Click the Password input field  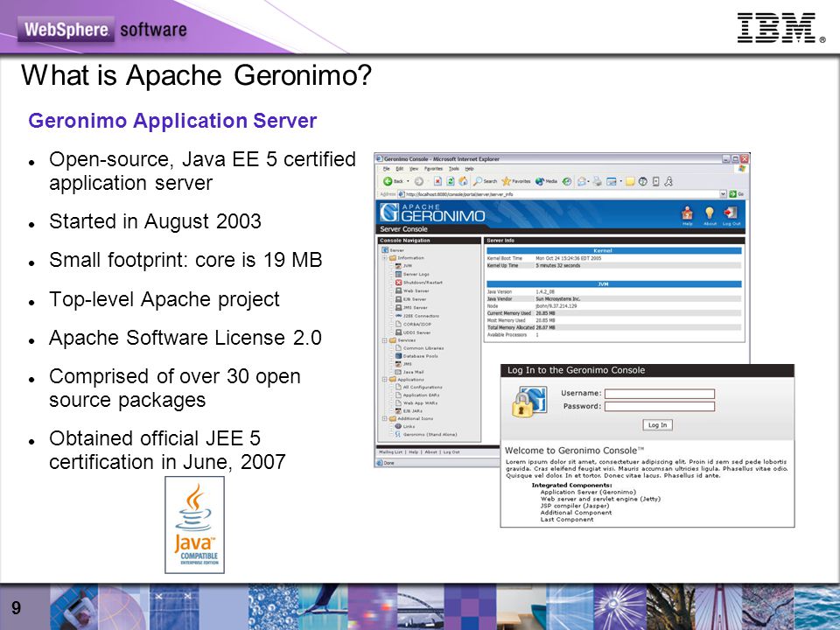pos(660,406)
